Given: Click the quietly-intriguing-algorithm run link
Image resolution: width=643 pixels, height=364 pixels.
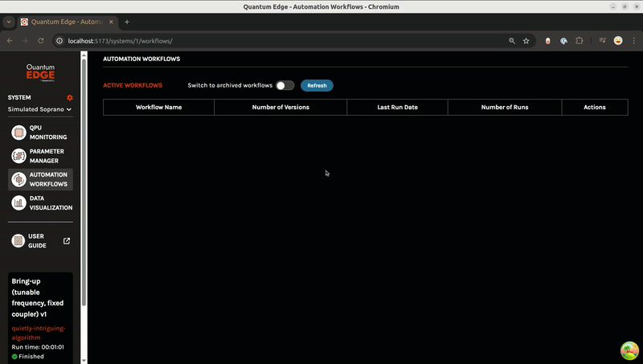Looking at the screenshot, I should coord(38,333).
